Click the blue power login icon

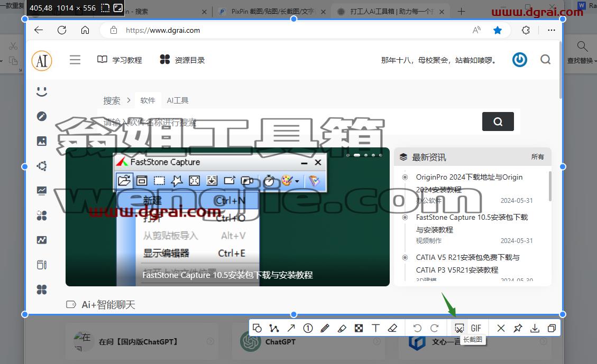[x=520, y=60]
